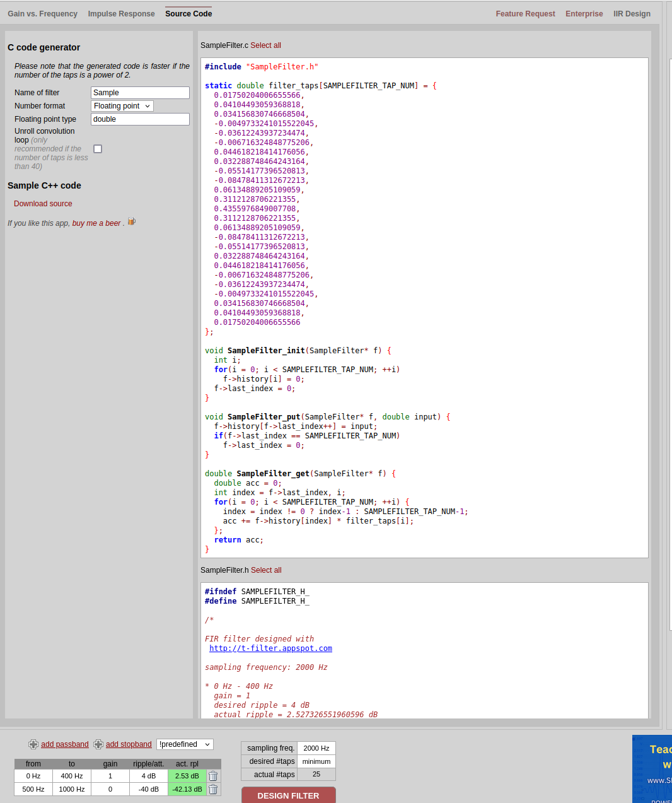Switch to the Gain vs. Frequency tab

(42, 14)
